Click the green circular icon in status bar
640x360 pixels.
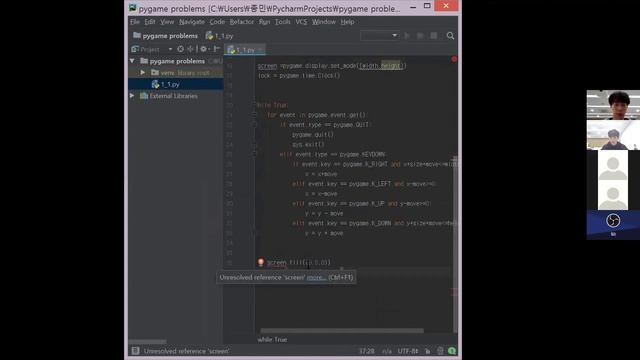452,351
